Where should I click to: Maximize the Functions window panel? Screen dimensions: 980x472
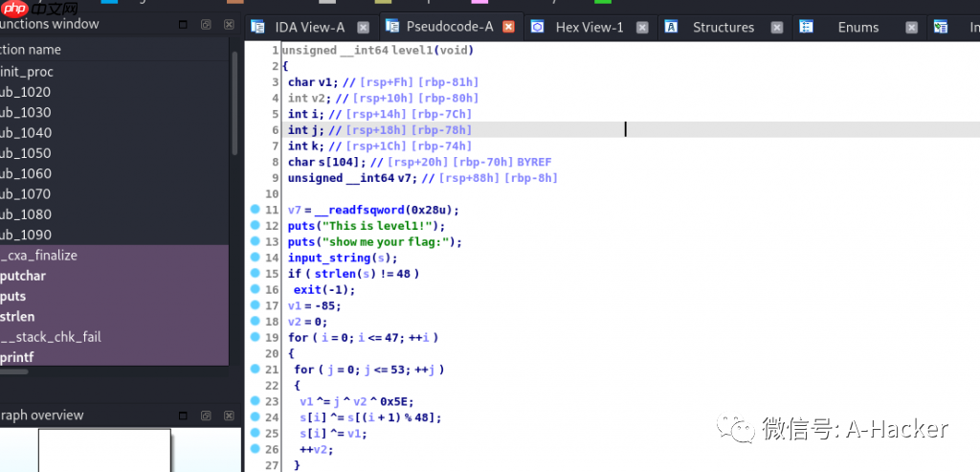click(x=183, y=24)
